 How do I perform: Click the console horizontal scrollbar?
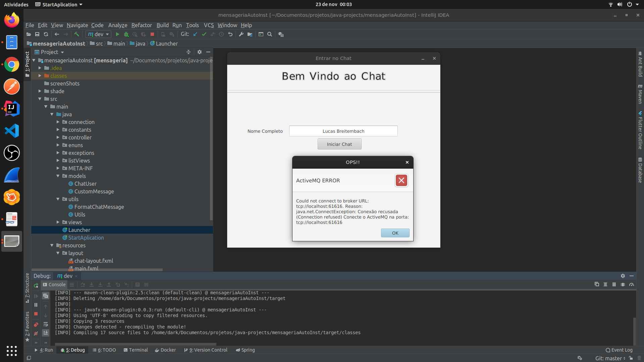136,344
